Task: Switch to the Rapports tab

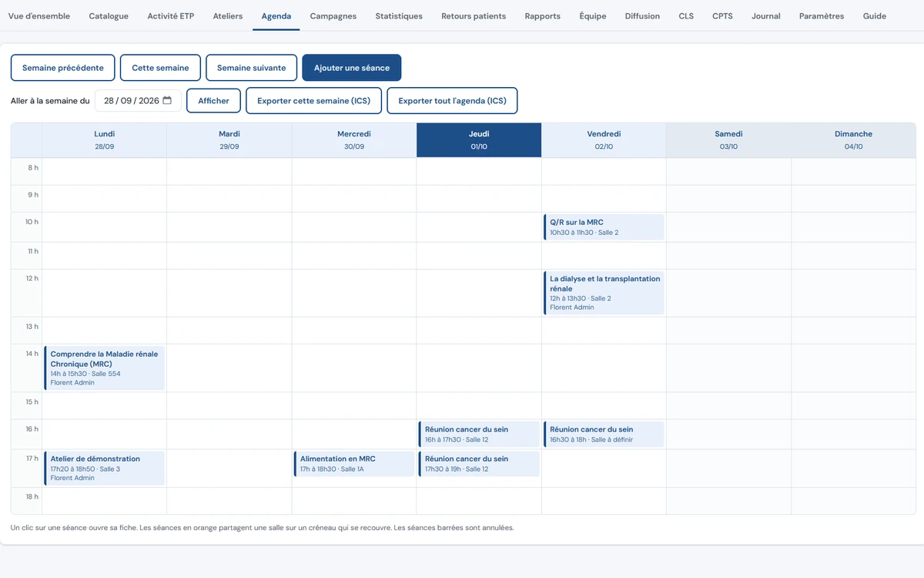Action: pos(543,16)
